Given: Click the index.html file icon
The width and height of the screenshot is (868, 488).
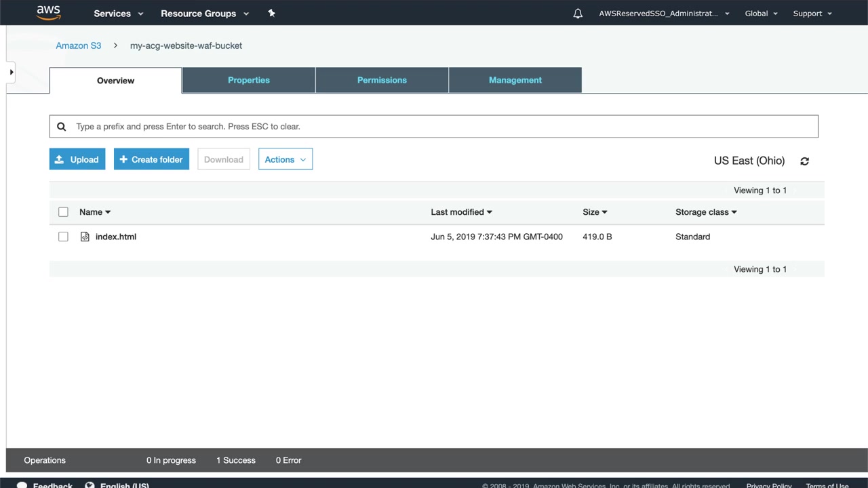Looking at the screenshot, I should click(85, 237).
